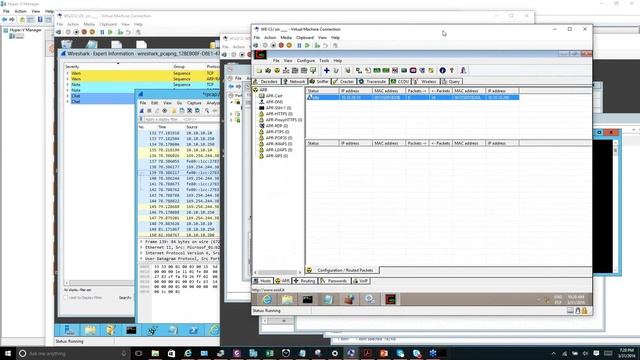Open Tools menu in Cain
Image resolution: width=640 pixels, height=360 pixels.
coord(324,60)
